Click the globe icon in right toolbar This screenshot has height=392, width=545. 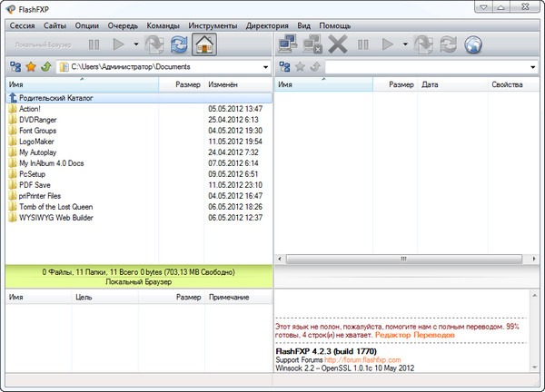click(472, 44)
